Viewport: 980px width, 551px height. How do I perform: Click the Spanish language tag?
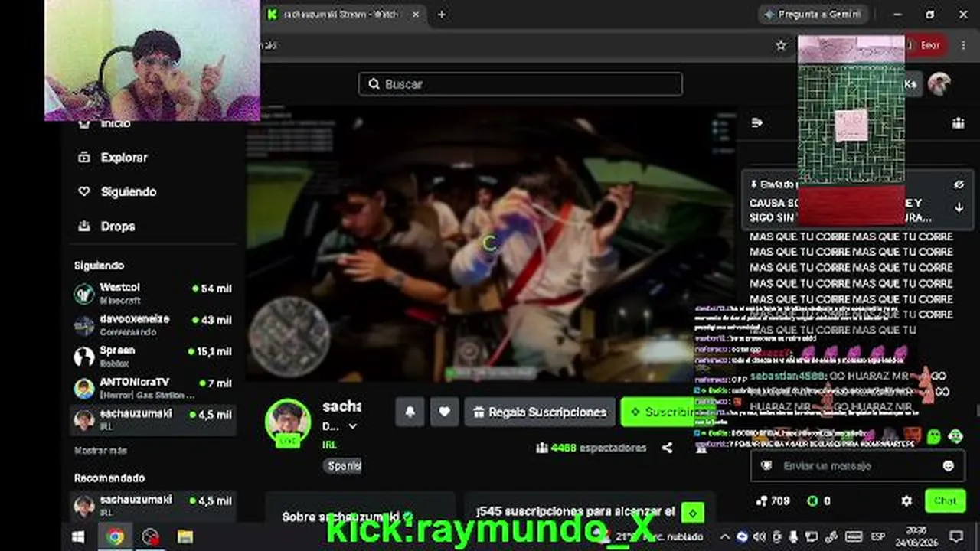344,465
